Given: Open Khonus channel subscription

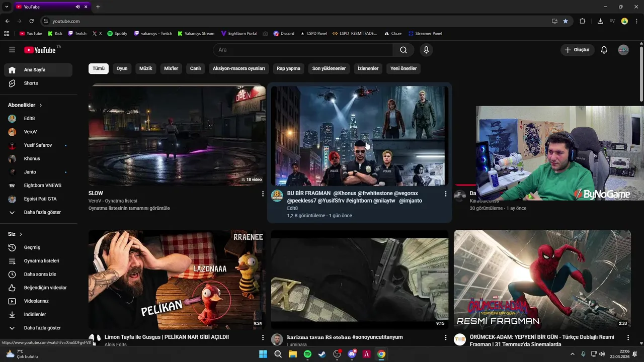Looking at the screenshot, I should (38, 158).
